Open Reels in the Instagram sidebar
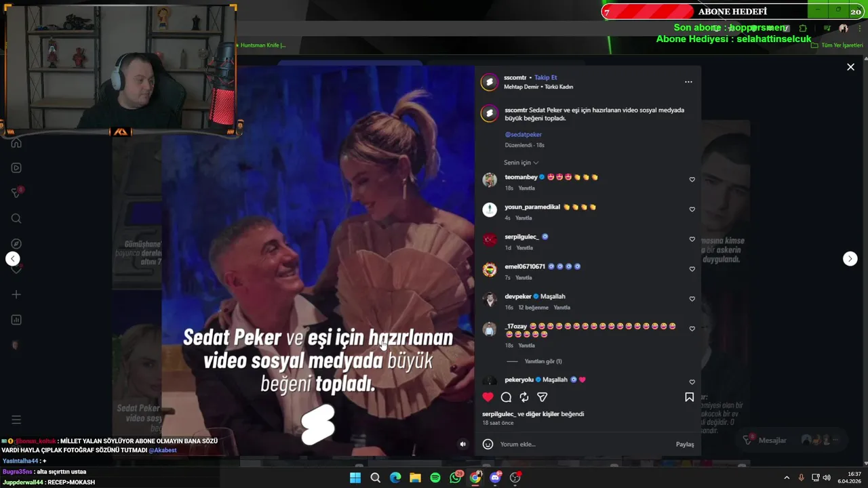Image resolution: width=868 pixels, height=488 pixels. pyautogui.click(x=16, y=167)
